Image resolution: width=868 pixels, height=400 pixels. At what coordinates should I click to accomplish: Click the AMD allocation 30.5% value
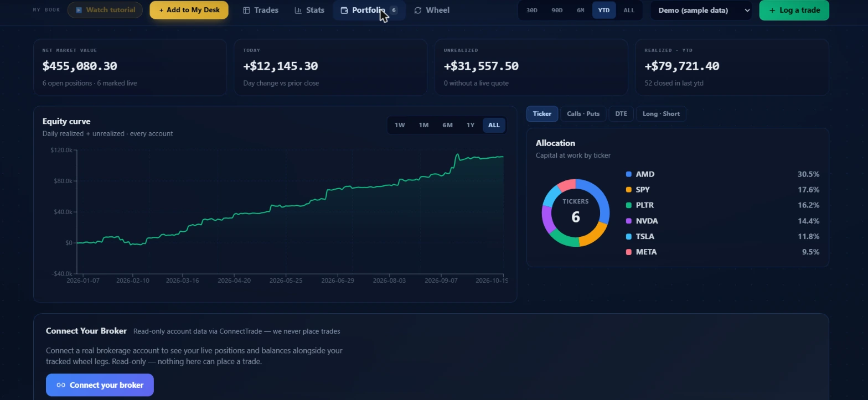(808, 174)
